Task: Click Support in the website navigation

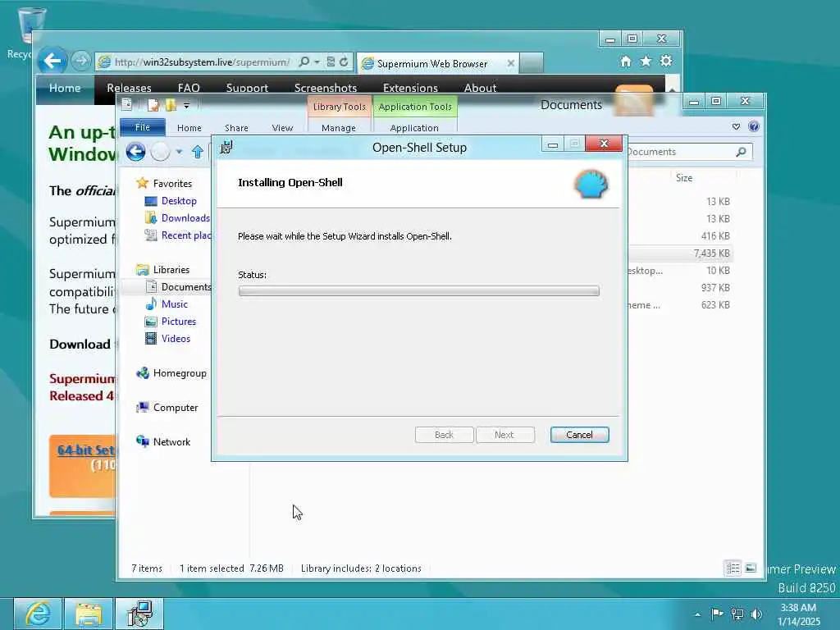Action: pos(247,88)
